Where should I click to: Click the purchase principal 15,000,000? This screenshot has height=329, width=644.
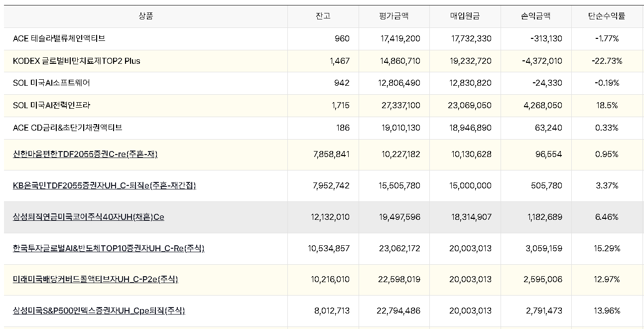471,186
